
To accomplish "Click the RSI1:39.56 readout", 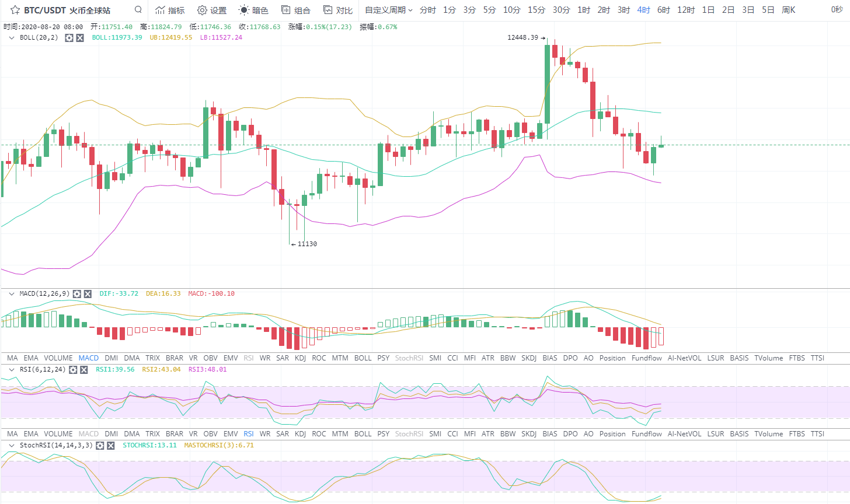I will pos(115,370).
